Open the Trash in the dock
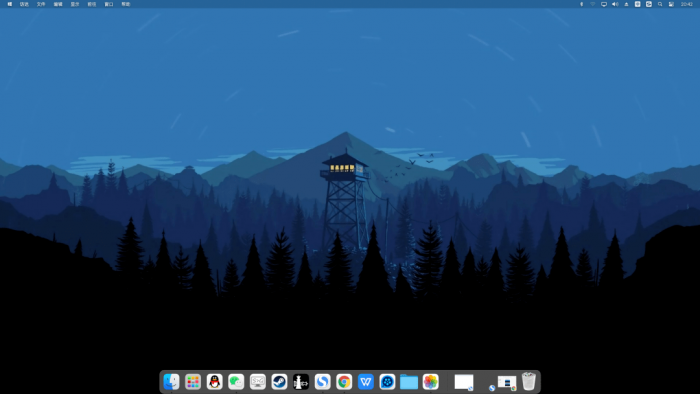Viewport: 700px width, 394px height. [529, 381]
